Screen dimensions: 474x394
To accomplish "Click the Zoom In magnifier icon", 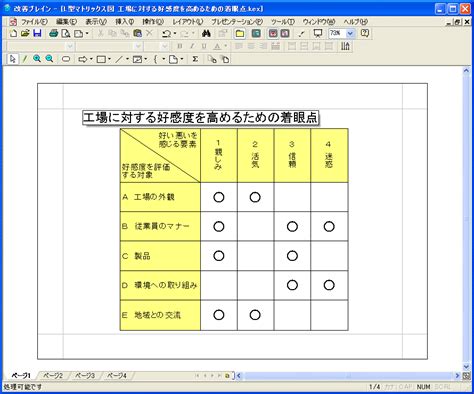I will 37,59.
